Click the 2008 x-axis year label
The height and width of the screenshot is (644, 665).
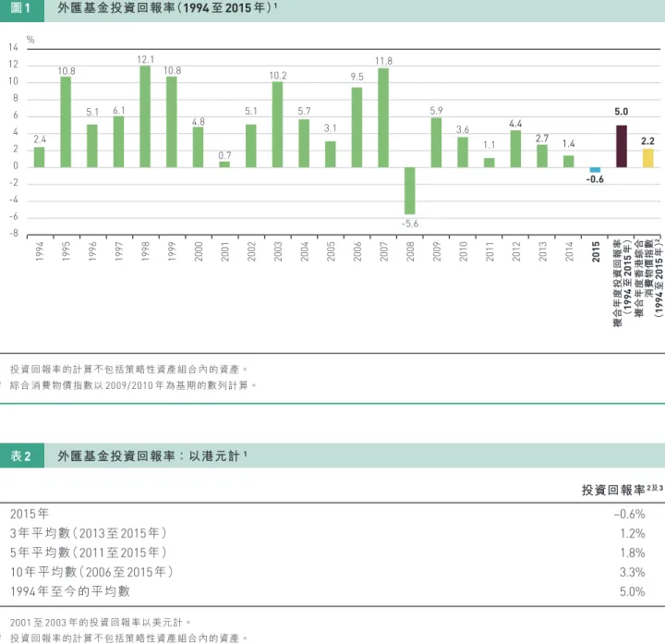410,251
